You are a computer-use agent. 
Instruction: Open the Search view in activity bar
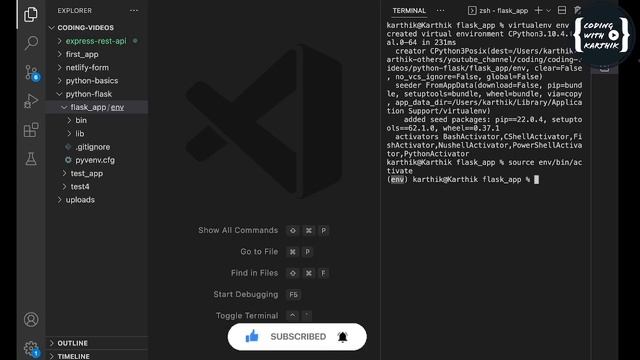pyautogui.click(x=31, y=43)
